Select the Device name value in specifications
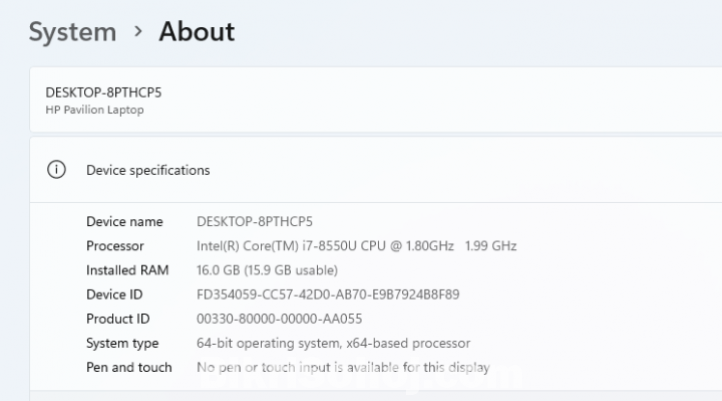 (x=254, y=221)
